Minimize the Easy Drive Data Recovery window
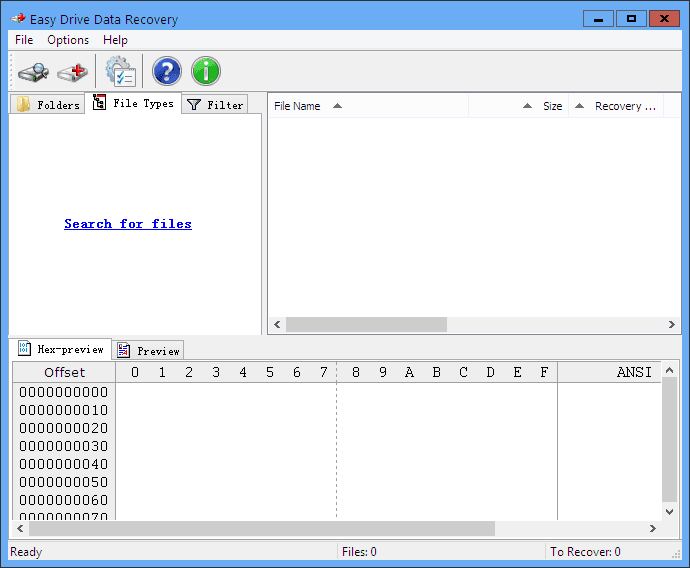 [x=598, y=19]
